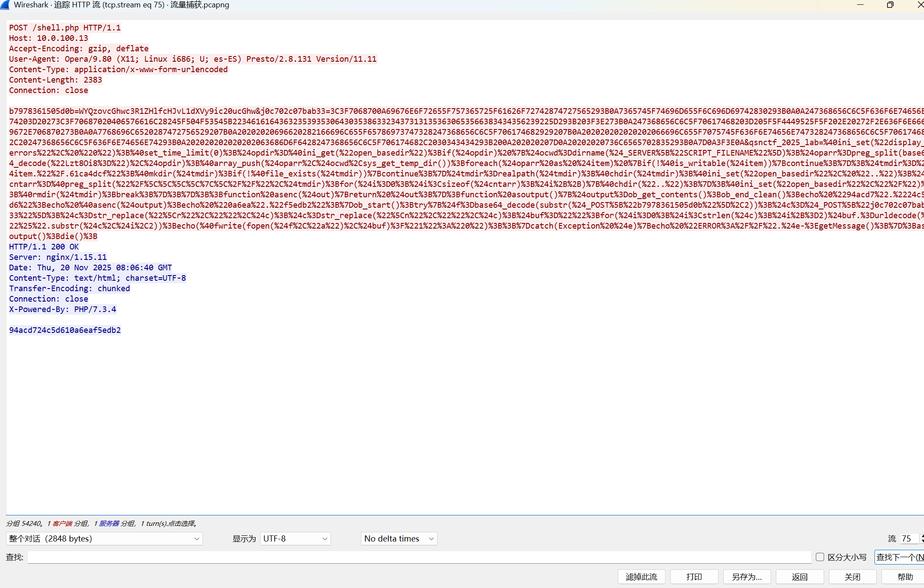Close the stream window via title bar X
Viewport: 924px width, 588px height.
pyautogui.click(x=920, y=5)
